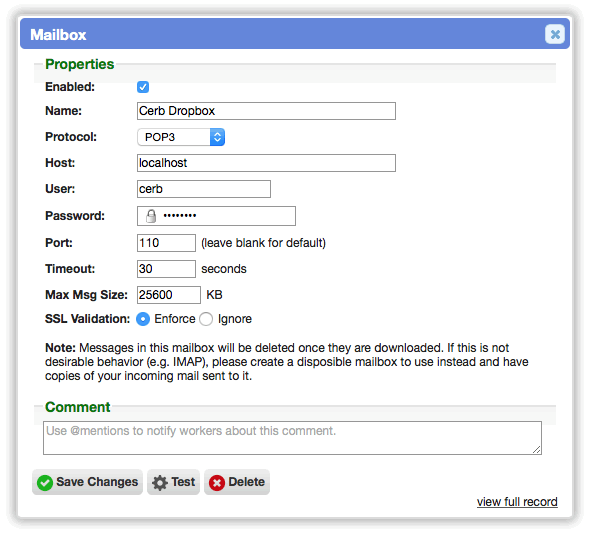590x544 pixels.
Task: Click the Port field showing 110
Action: [166, 243]
